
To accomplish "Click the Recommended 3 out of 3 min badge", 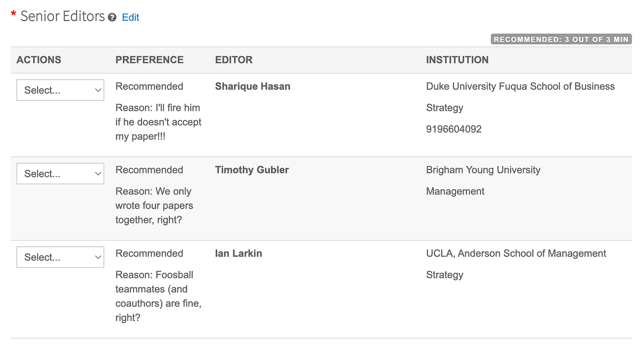I will pos(561,39).
